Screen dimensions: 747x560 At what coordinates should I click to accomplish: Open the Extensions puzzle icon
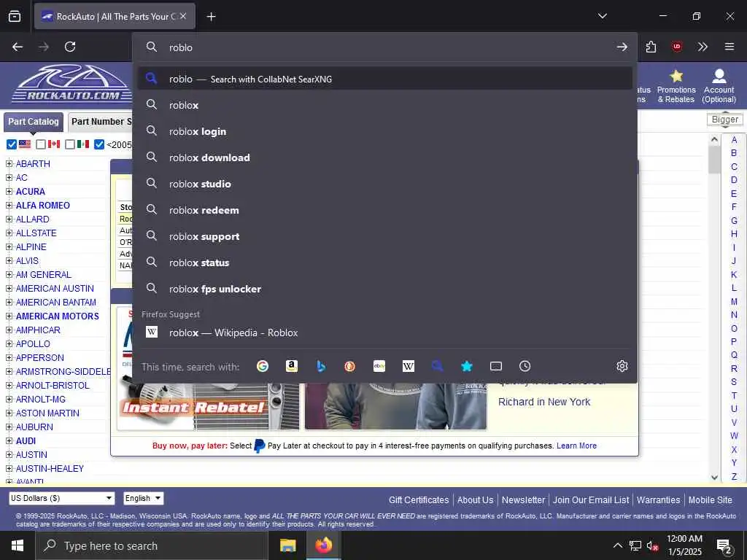[651, 47]
